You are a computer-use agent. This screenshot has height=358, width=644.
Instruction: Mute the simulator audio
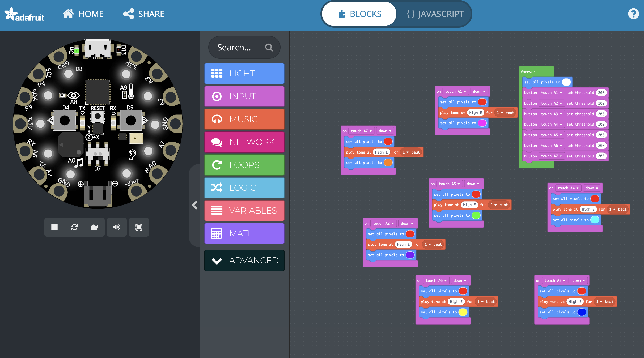point(117,227)
